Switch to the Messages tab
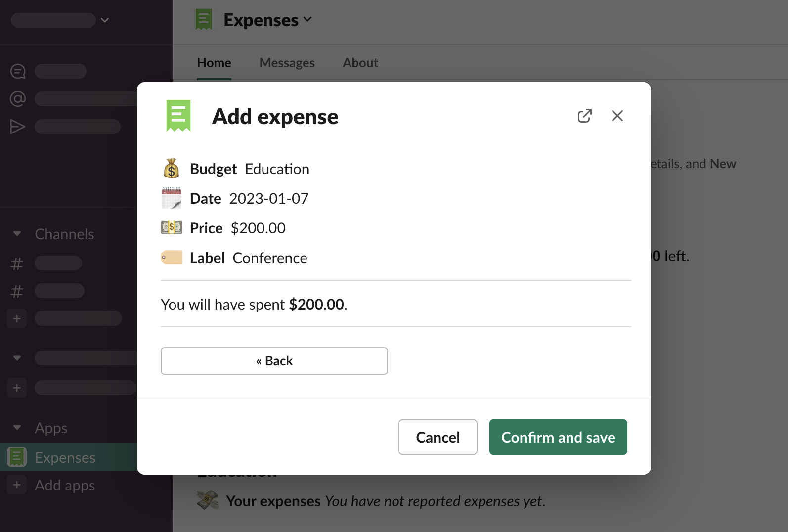Viewport: 788px width, 532px height. click(287, 63)
